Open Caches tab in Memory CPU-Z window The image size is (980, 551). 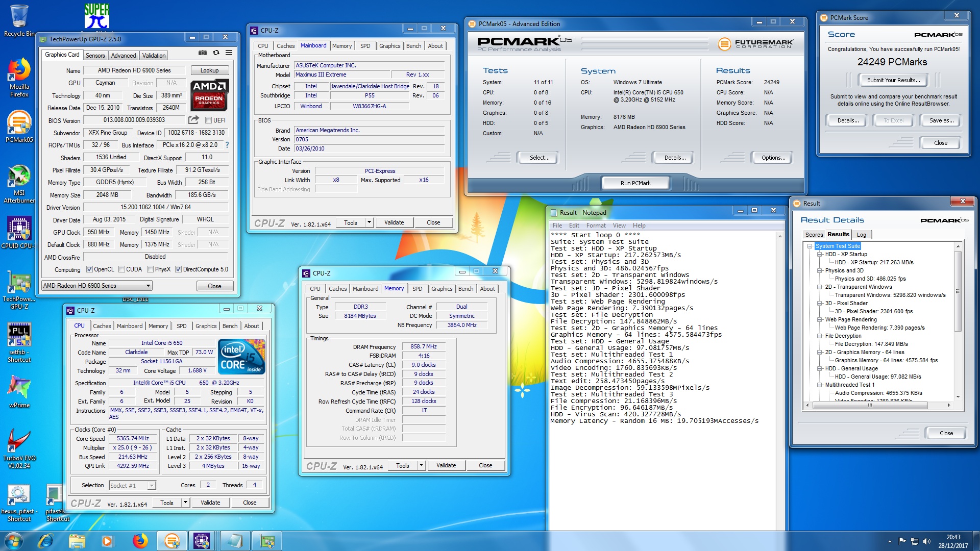(x=337, y=289)
